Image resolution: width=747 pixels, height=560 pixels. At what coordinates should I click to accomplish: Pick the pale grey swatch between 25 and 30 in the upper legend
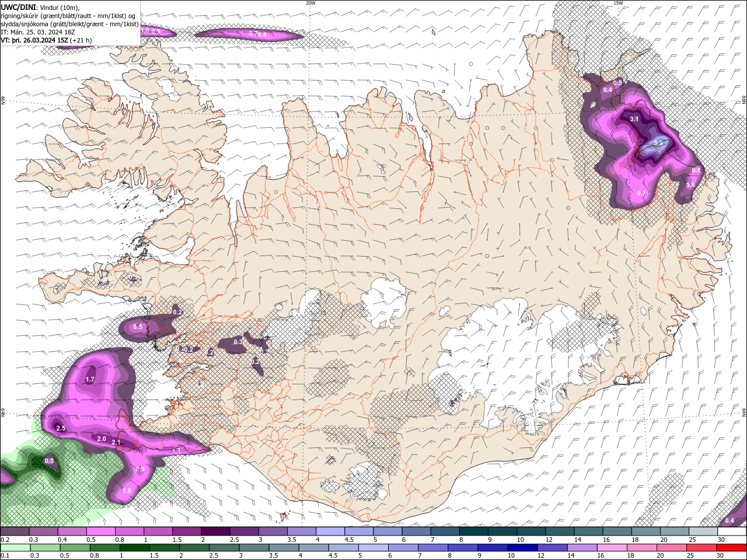pyautogui.click(x=703, y=531)
